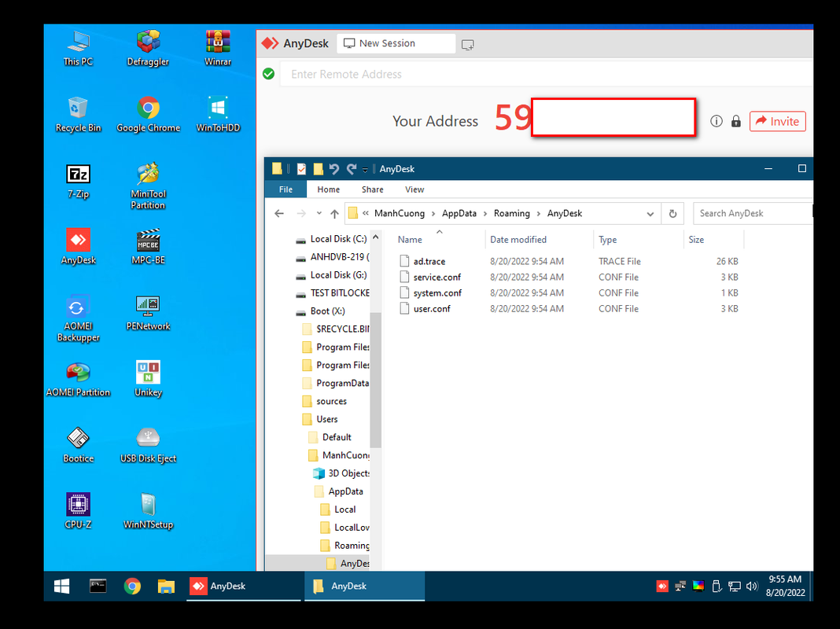Select Users folder in tree
The image size is (840, 629).
click(x=326, y=419)
